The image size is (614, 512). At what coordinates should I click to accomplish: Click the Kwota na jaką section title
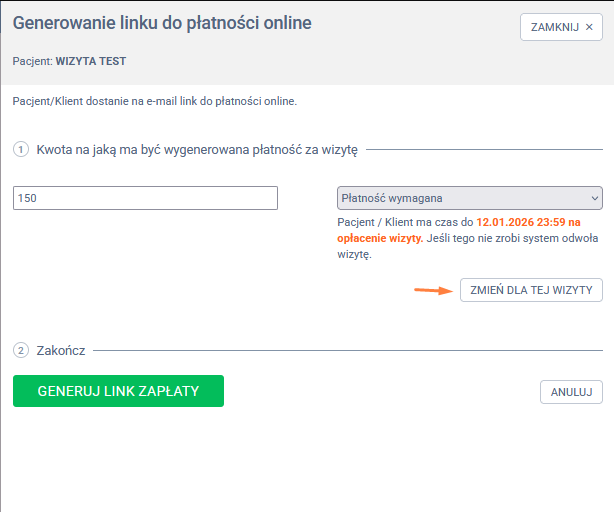pyautogui.click(x=197, y=150)
